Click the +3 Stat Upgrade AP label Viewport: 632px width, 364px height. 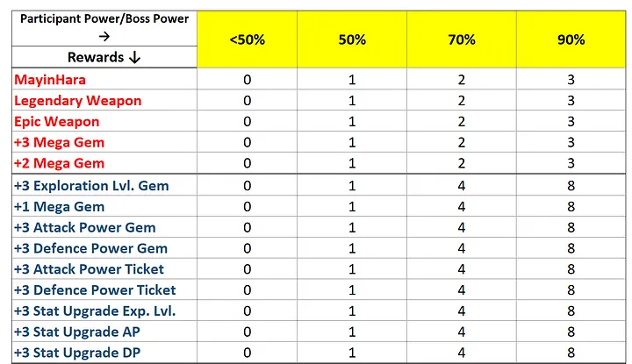(77, 332)
